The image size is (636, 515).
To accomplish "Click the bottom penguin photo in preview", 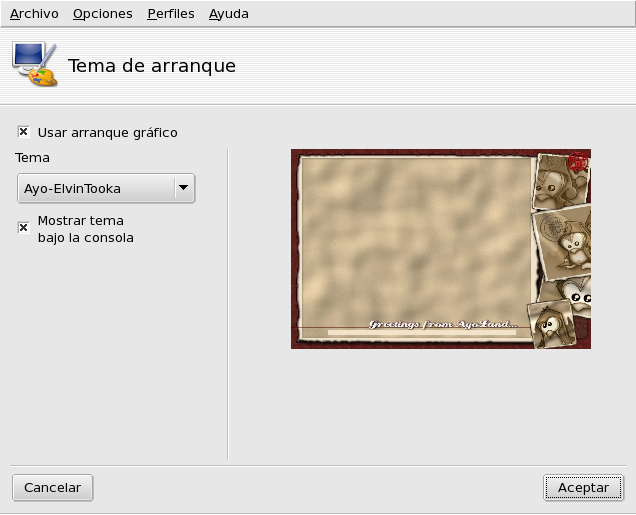I will (x=552, y=324).
